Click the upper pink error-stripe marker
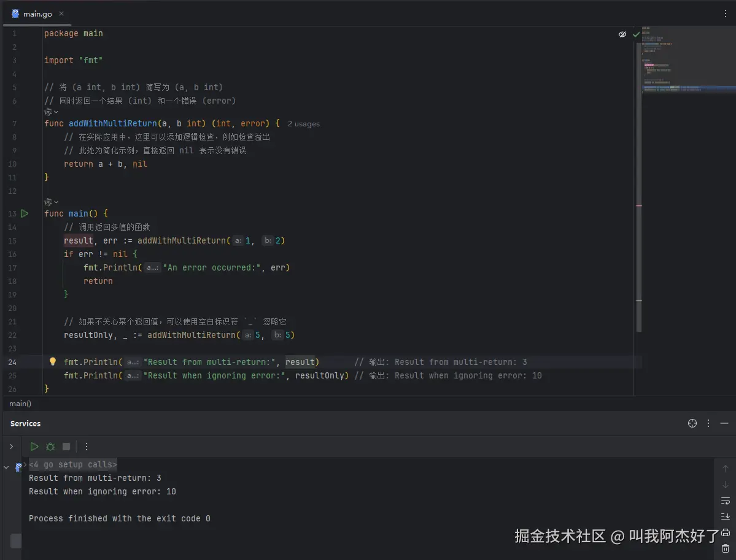The image size is (736, 560). [639, 205]
